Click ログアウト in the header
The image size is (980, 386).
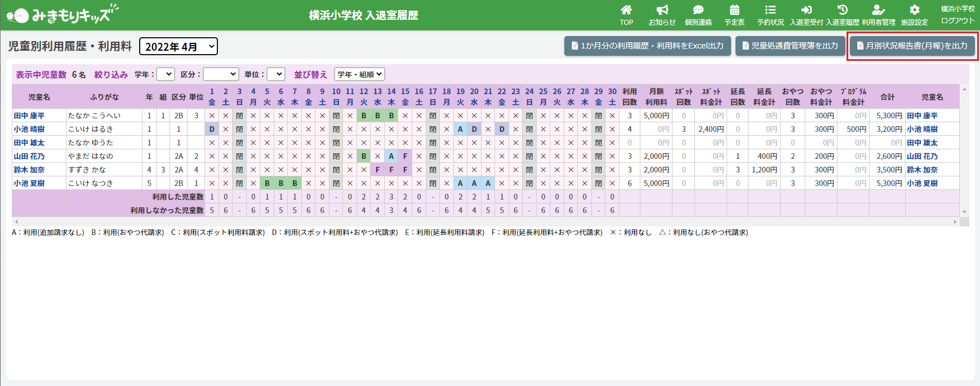(x=957, y=21)
